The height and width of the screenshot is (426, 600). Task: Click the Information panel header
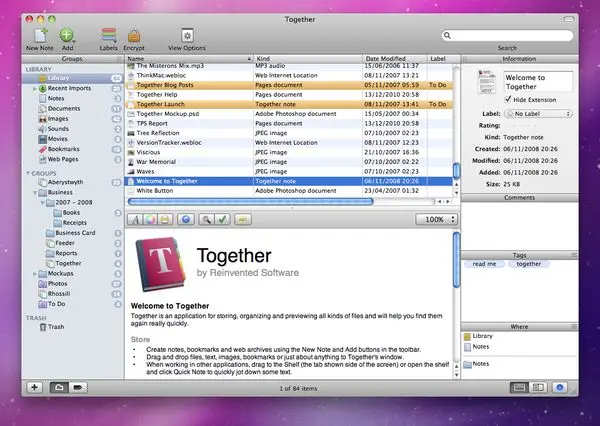[519, 59]
